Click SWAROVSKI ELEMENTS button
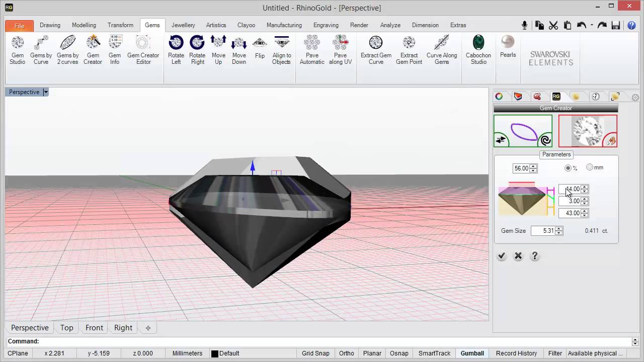644x362 pixels. coord(551,58)
